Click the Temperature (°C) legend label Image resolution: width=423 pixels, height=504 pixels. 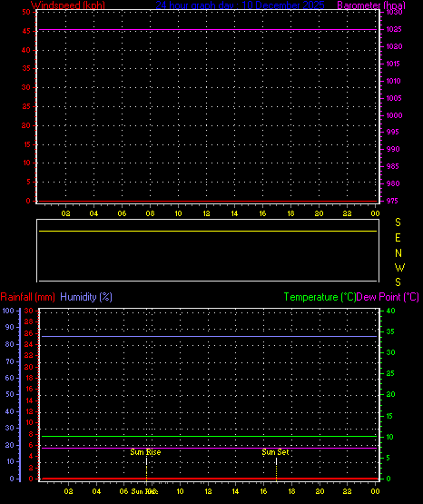pyautogui.click(x=320, y=297)
